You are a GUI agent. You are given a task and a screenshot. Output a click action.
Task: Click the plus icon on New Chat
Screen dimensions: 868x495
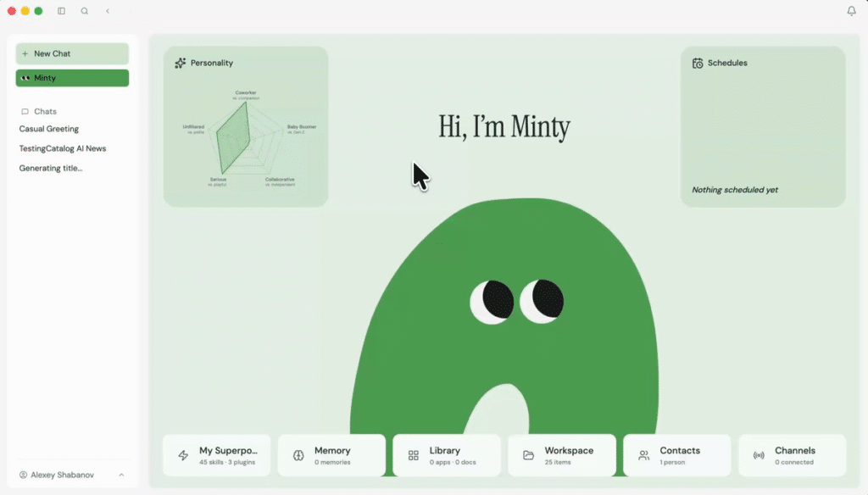coord(25,53)
